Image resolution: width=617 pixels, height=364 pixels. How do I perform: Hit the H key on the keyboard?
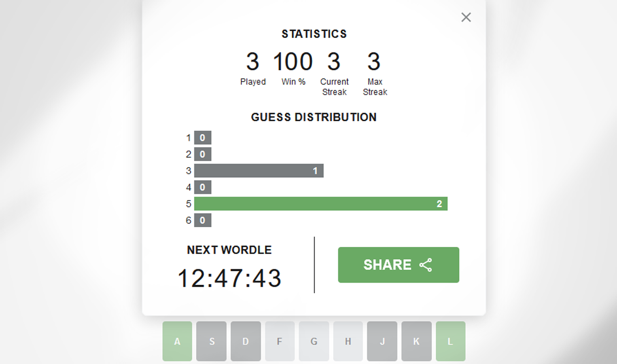click(x=348, y=341)
